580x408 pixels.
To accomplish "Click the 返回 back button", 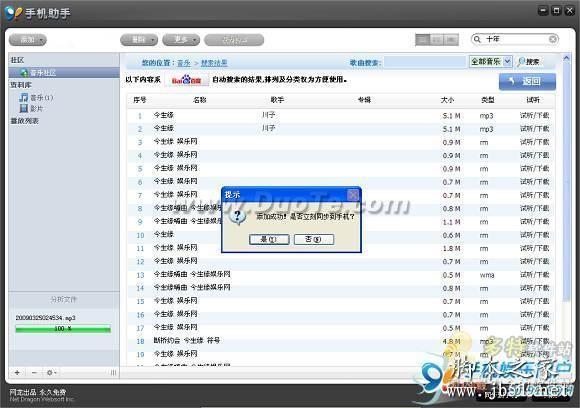I will point(527,81).
